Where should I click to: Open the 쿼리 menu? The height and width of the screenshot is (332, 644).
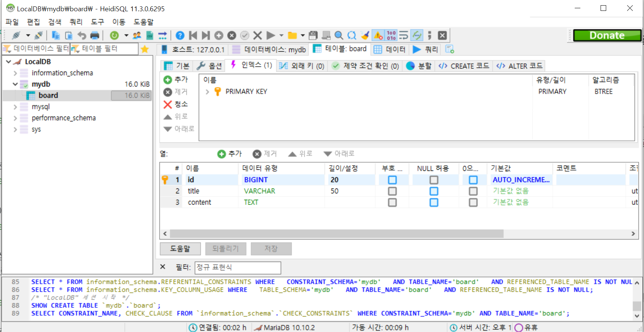pyautogui.click(x=76, y=22)
